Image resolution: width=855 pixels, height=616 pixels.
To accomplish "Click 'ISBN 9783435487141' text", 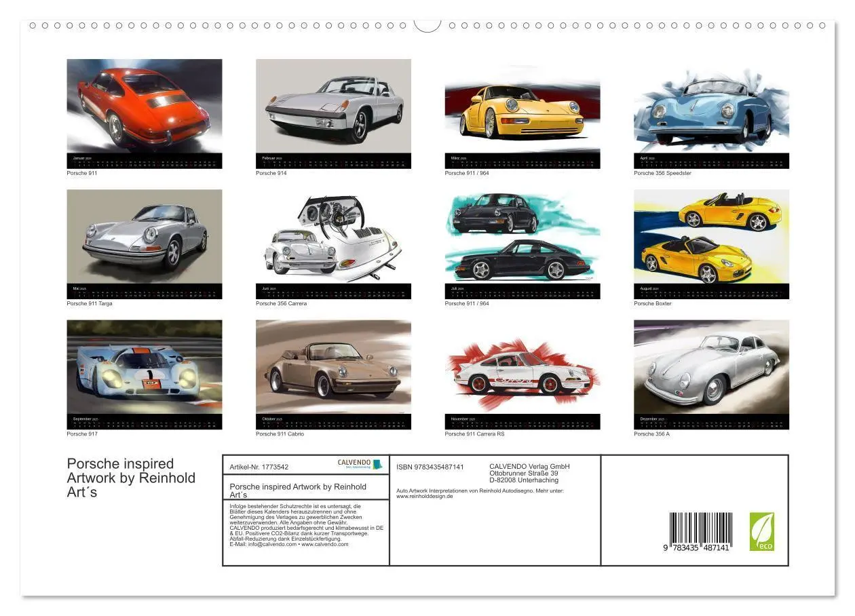I will point(430,467).
